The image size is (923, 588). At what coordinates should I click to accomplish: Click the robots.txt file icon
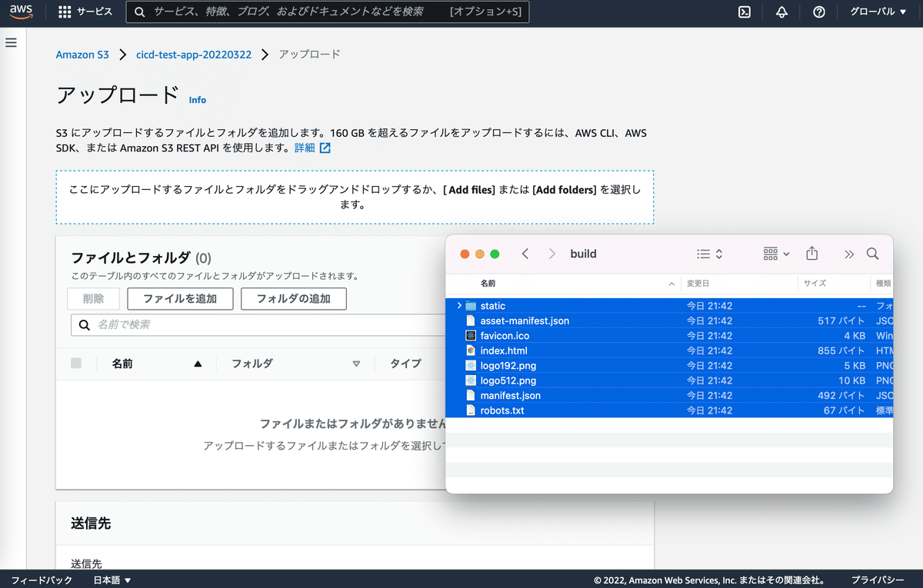coord(471,410)
